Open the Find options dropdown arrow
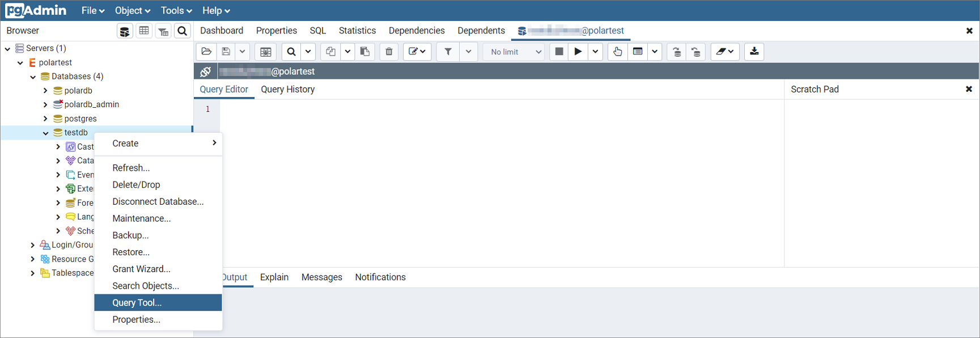 pyautogui.click(x=308, y=52)
